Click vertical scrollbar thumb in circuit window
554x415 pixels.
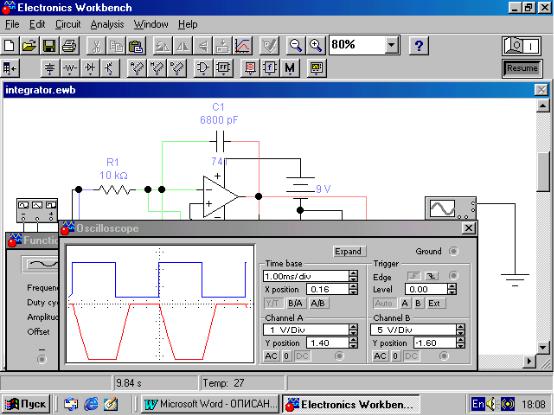coord(543,172)
